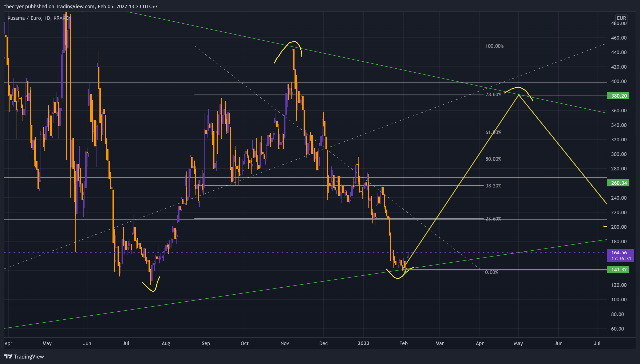This screenshot has width=640, height=364.
Task: Click the 50.00% Fibonacci level label
Action: [x=493, y=159]
